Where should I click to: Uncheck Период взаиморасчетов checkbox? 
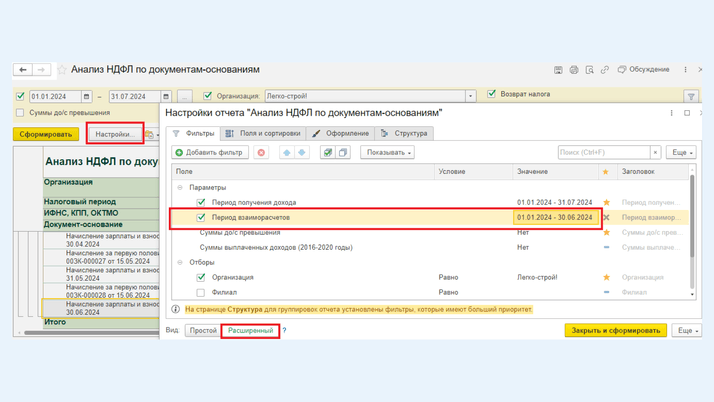201,217
